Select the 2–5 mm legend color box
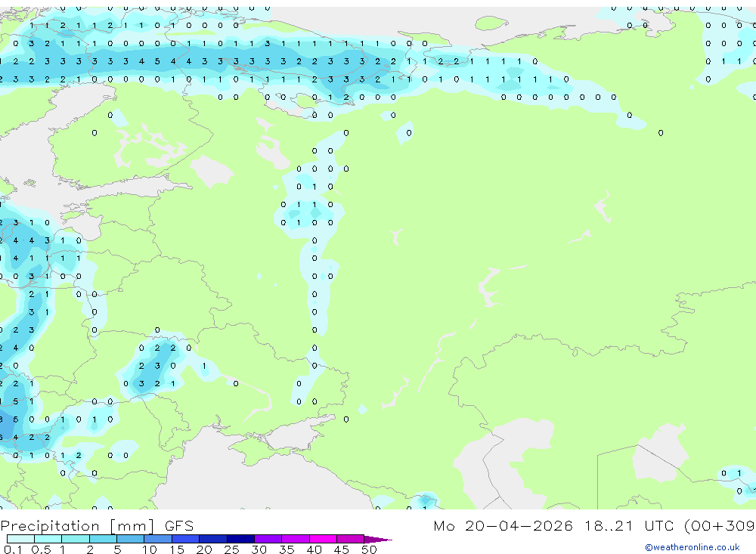Viewport: 756px width, 554px height. click(x=103, y=539)
